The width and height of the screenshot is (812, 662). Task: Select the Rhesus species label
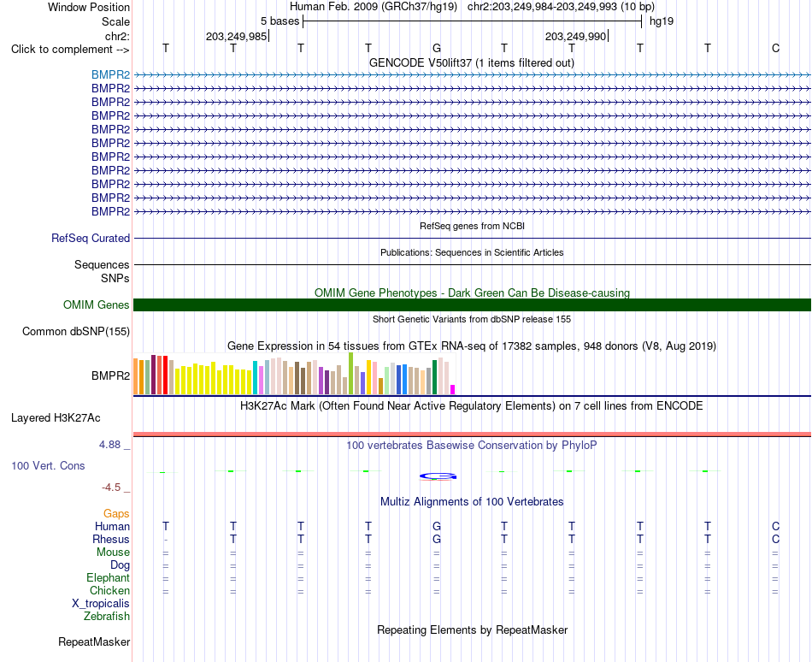click(111, 539)
